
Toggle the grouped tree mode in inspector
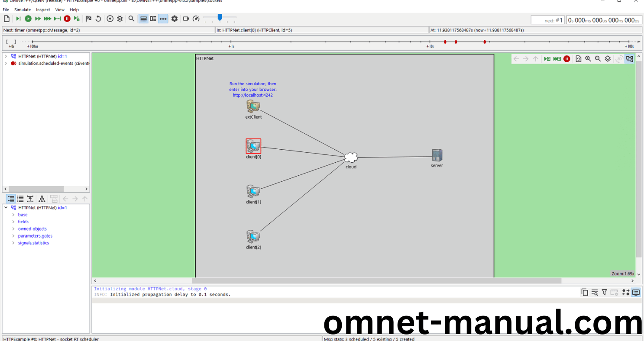[x=11, y=199]
